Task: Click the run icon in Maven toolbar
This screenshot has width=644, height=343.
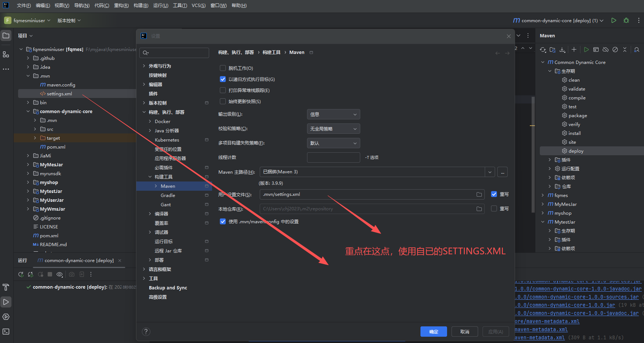Action: pos(586,50)
